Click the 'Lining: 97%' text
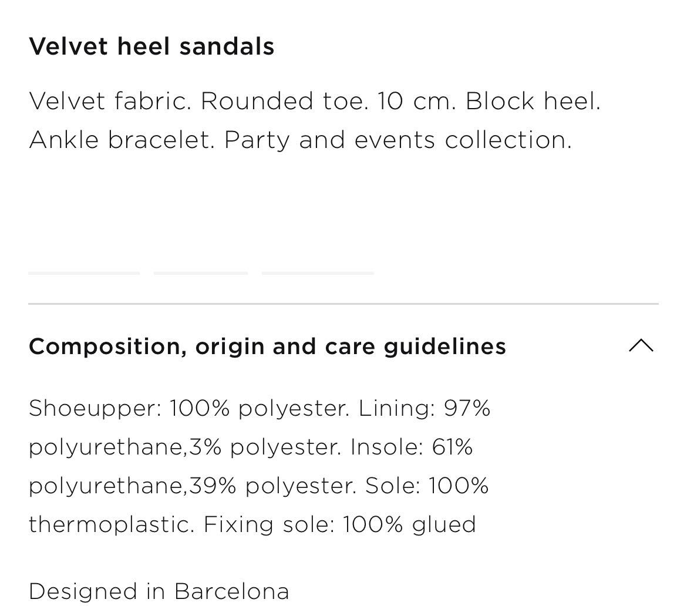The image size is (687, 616). click(x=424, y=408)
